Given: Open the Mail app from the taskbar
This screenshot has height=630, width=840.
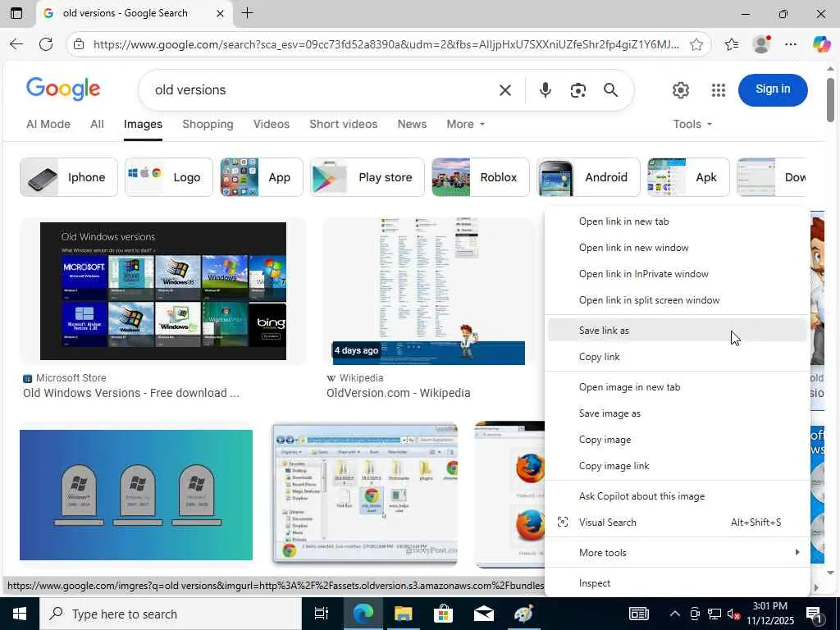Looking at the screenshot, I should coord(483,614).
